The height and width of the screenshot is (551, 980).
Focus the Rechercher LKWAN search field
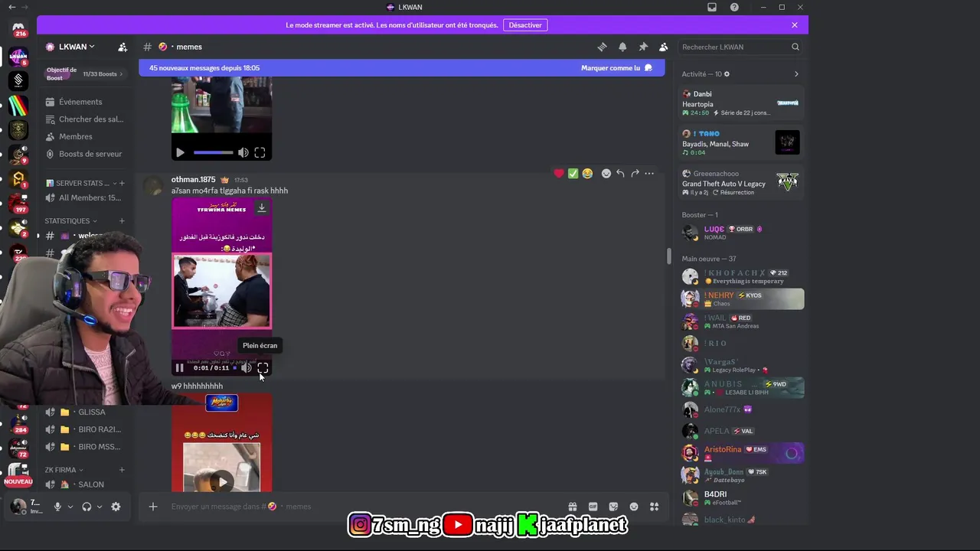click(x=740, y=47)
